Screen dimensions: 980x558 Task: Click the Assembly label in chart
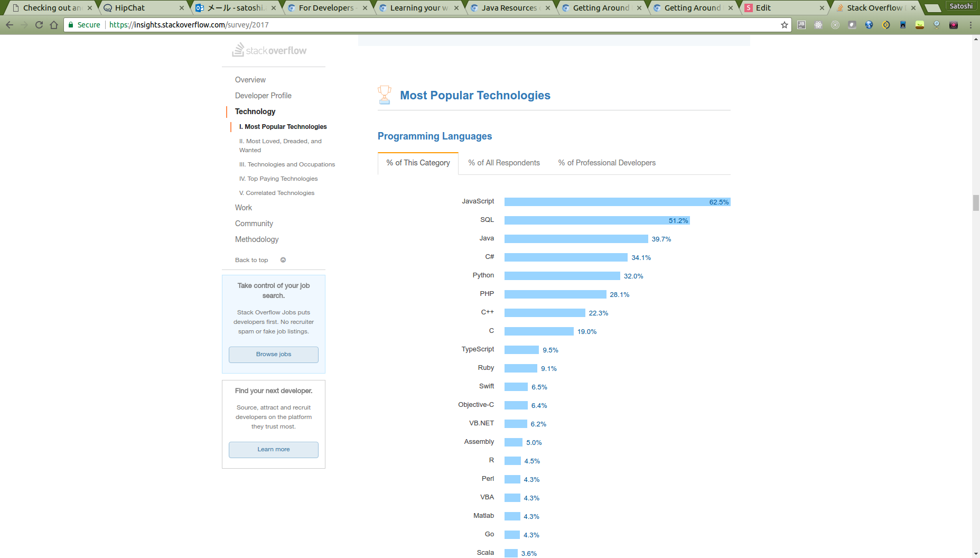click(x=479, y=442)
